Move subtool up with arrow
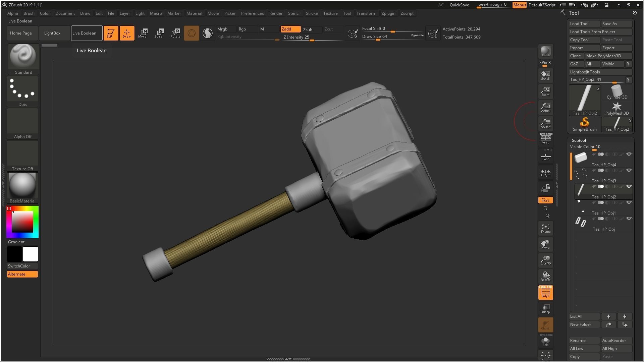Screen dimensions: 644x362 pyautogui.click(x=608, y=316)
